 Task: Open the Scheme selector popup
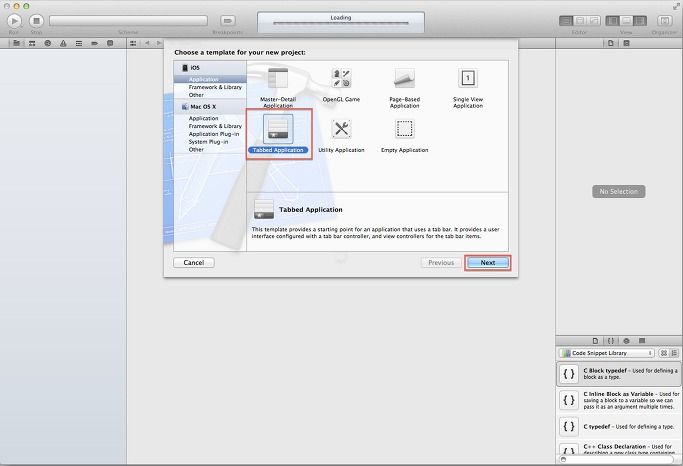pyautogui.click(x=128, y=20)
